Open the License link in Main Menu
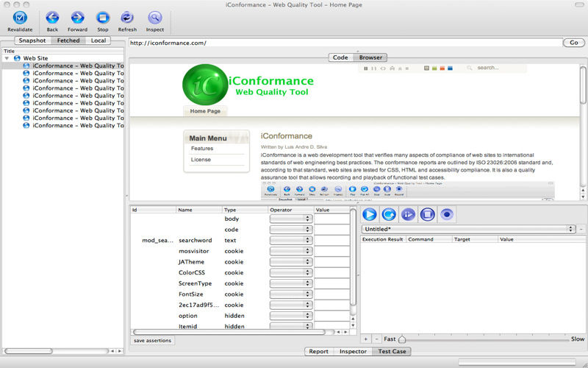This screenshot has height=368, width=588. click(x=201, y=160)
